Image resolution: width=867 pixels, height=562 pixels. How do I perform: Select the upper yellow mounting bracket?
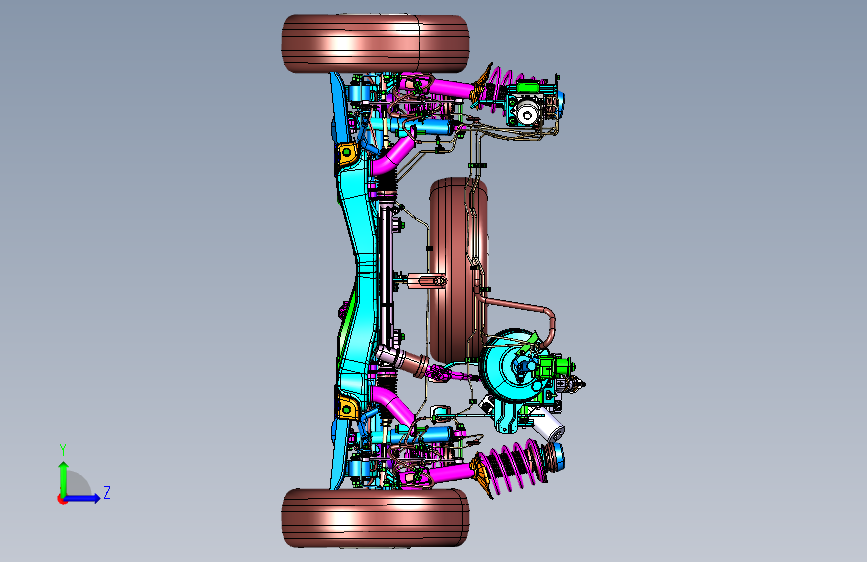[347, 152]
